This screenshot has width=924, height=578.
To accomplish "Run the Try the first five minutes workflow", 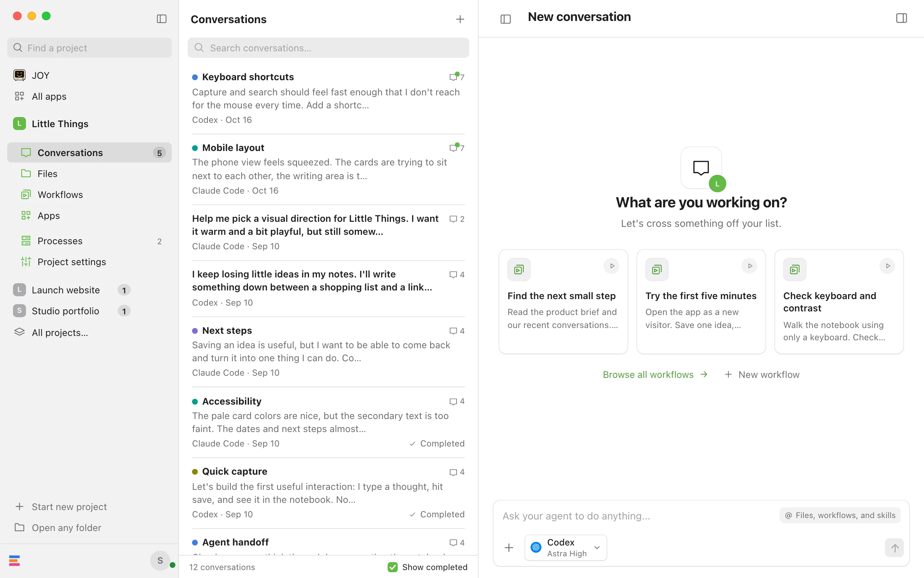I will coord(750,266).
